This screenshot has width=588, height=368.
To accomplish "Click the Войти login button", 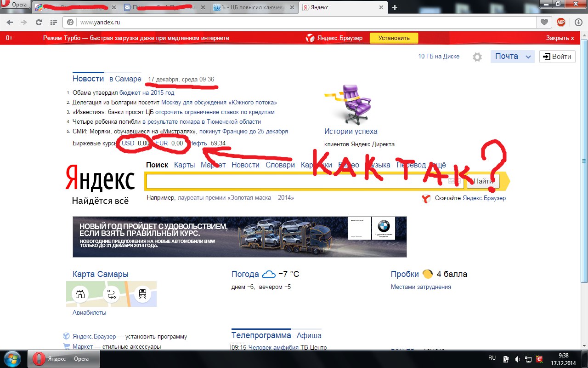I will tap(557, 57).
